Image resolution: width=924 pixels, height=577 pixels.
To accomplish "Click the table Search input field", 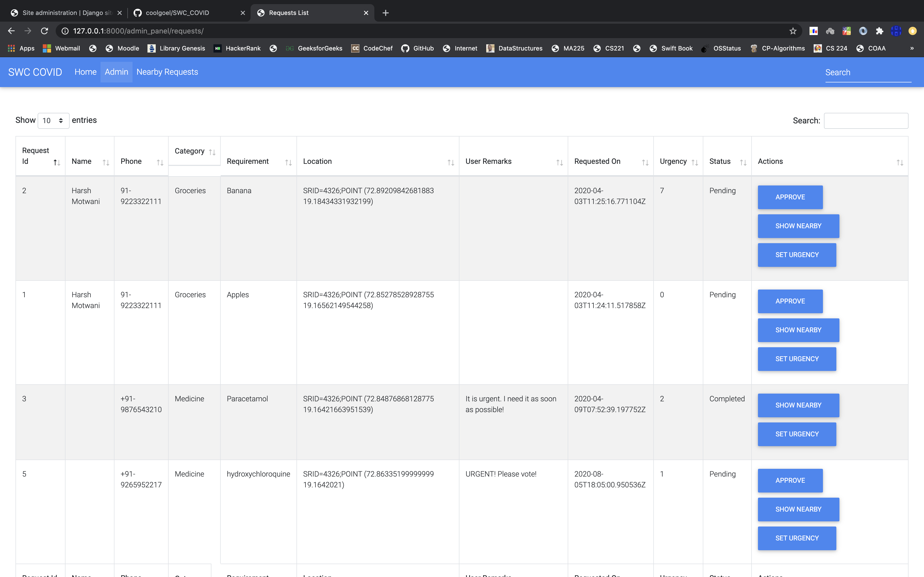I will [865, 121].
